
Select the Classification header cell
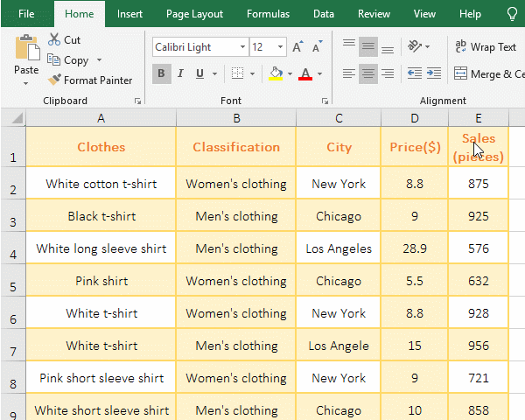tap(236, 147)
